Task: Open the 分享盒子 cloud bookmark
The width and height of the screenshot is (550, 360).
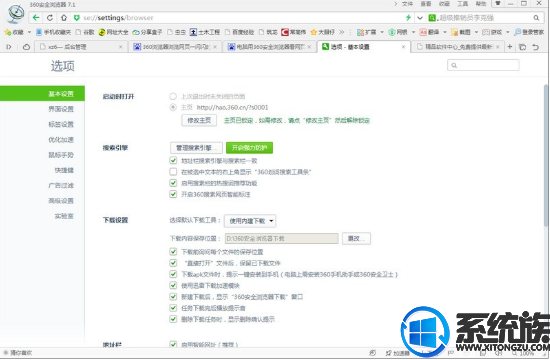Action: click(x=147, y=32)
